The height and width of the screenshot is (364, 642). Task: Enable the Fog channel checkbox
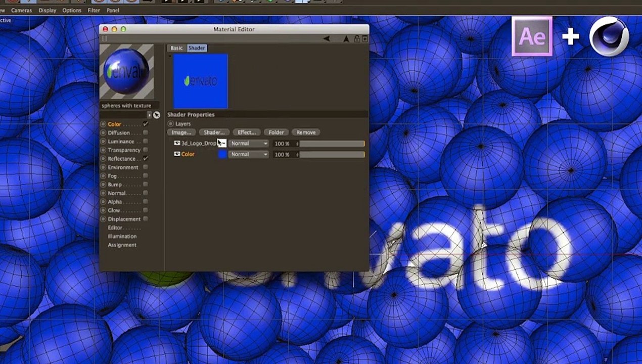point(146,176)
